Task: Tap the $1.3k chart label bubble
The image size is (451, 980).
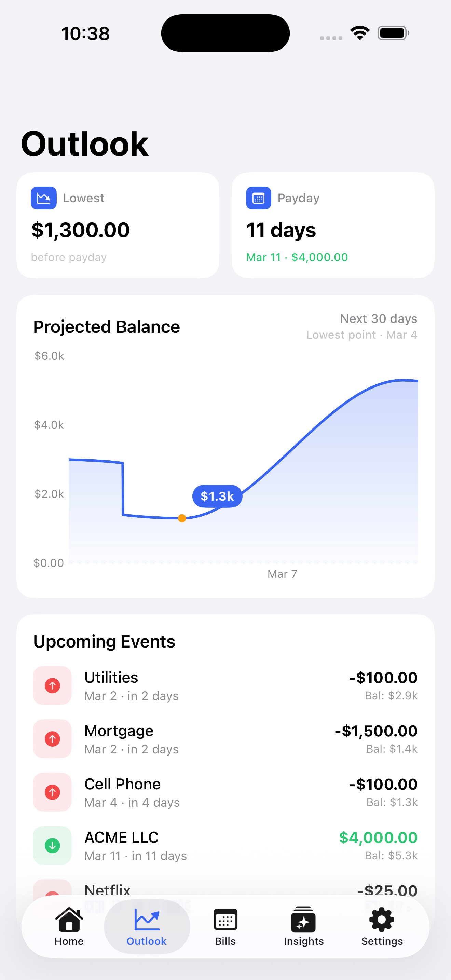Action: click(217, 496)
